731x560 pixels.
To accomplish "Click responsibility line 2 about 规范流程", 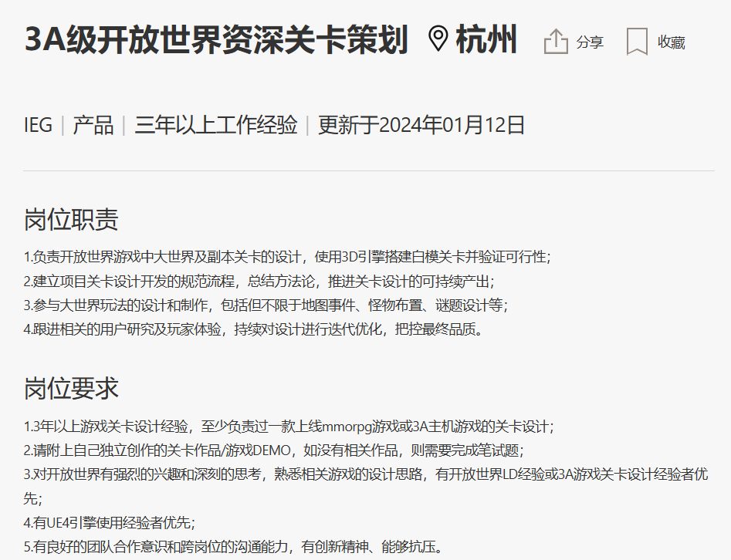I will click(x=259, y=282).
